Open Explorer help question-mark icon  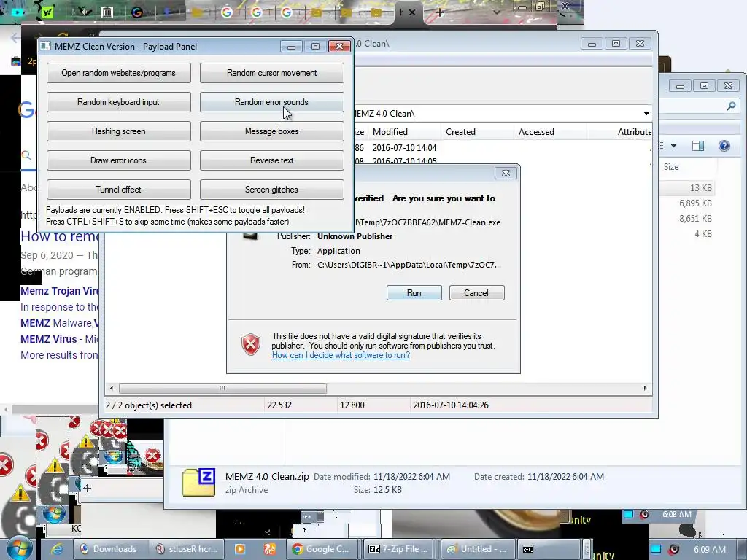click(x=724, y=146)
